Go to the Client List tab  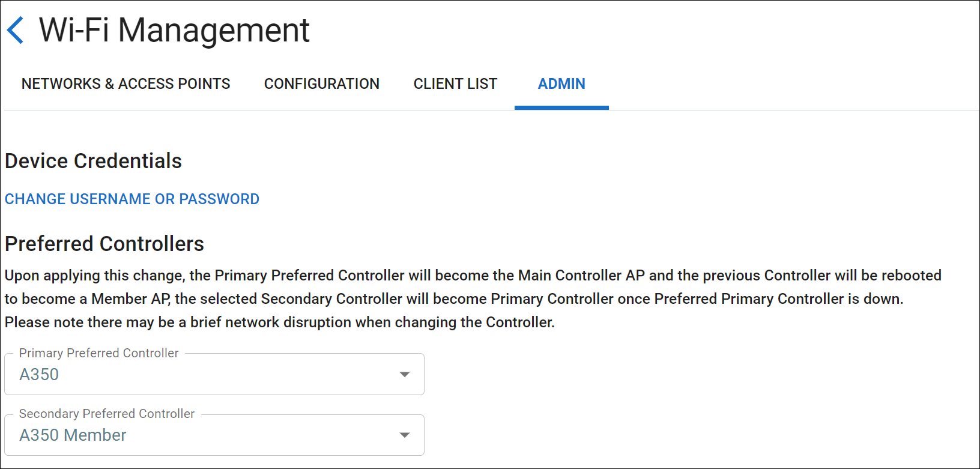pos(455,84)
